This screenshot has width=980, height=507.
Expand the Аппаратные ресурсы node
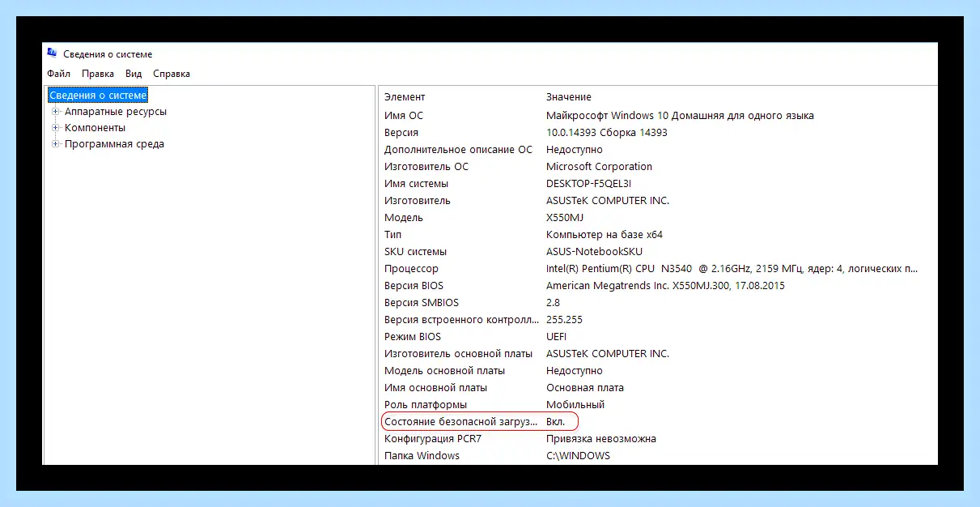point(56,112)
